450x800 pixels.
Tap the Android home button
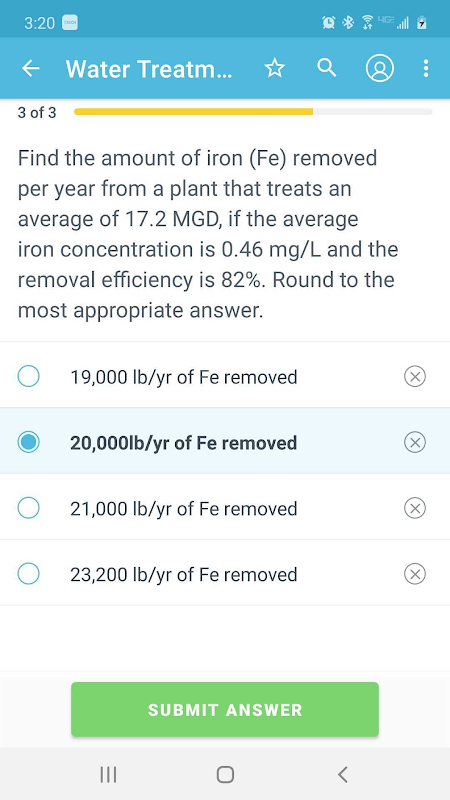pos(225,774)
